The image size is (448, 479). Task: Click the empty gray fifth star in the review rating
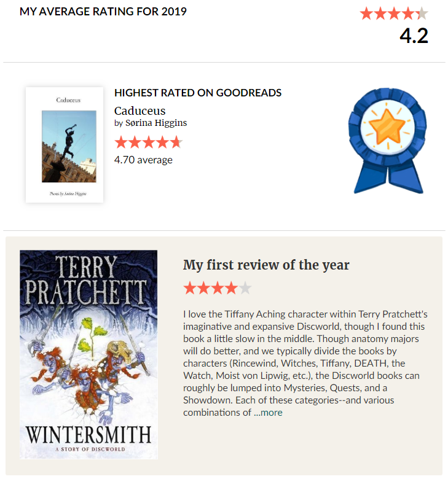coord(245,287)
